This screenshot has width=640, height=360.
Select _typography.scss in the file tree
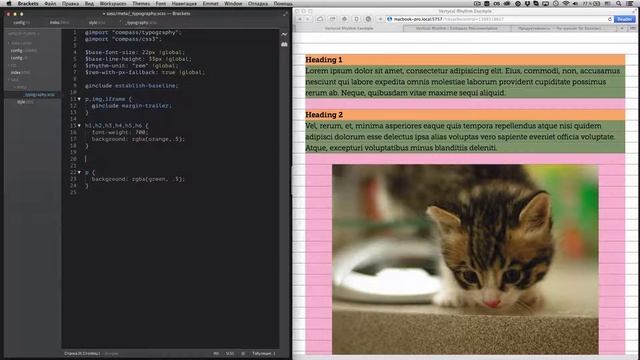point(39,95)
